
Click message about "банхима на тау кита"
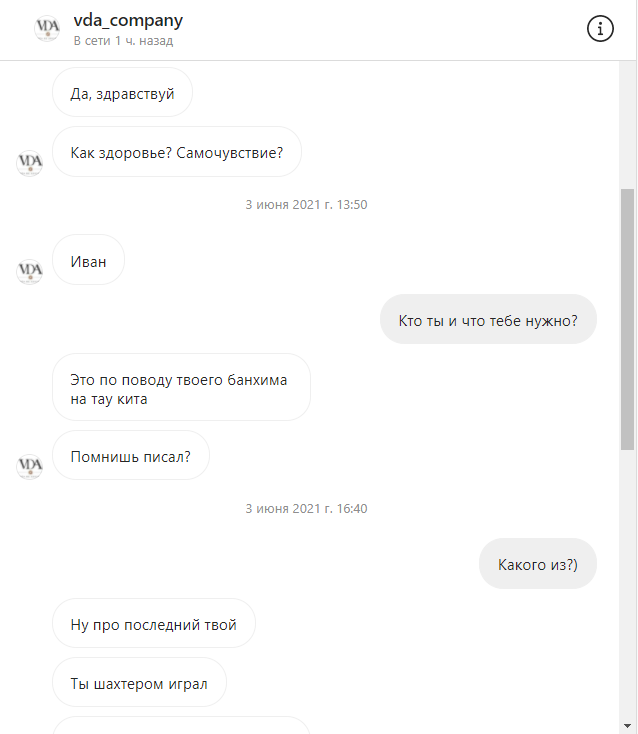coord(181,388)
